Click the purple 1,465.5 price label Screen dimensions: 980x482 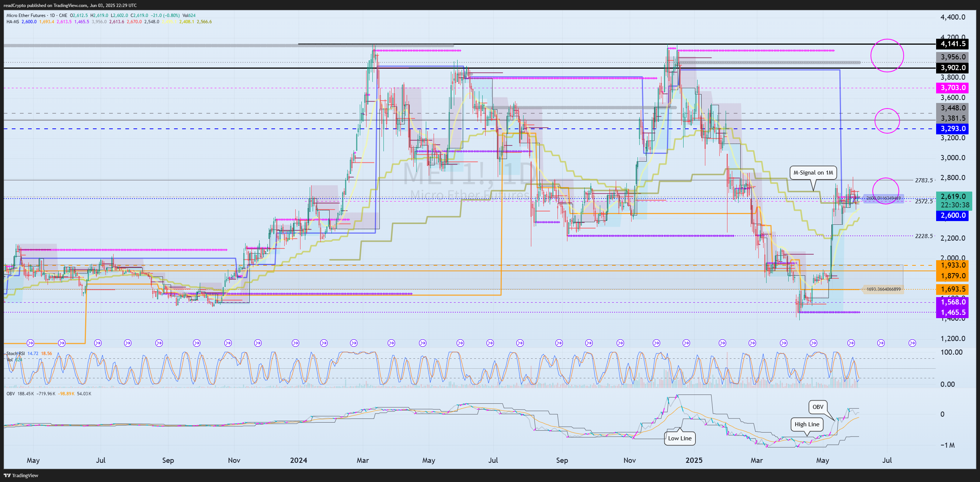pyautogui.click(x=953, y=313)
